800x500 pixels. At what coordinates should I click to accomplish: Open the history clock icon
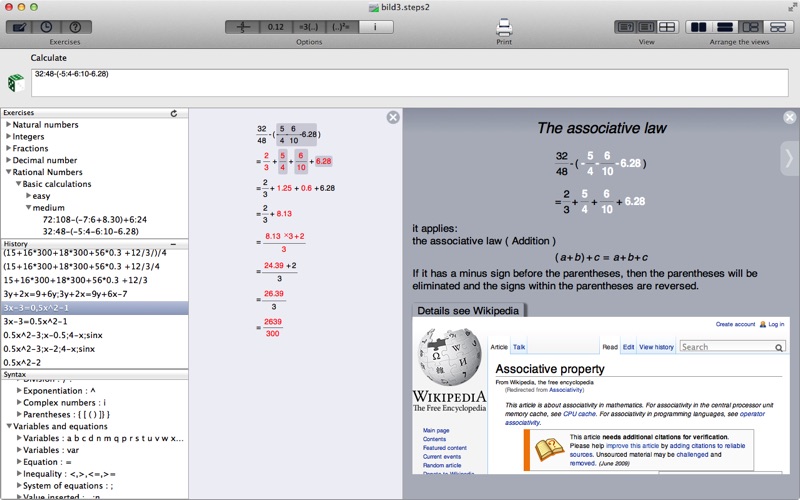46,27
